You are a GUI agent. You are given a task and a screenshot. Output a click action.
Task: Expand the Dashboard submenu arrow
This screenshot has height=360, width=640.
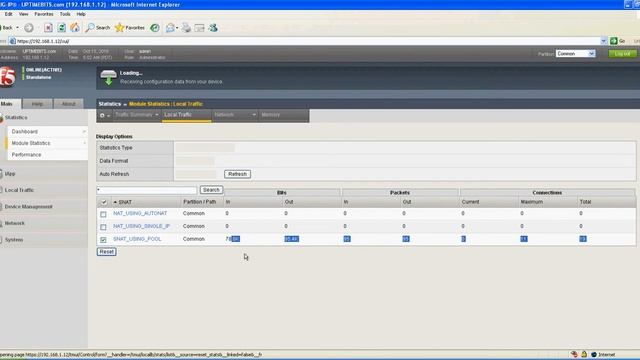click(84, 131)
